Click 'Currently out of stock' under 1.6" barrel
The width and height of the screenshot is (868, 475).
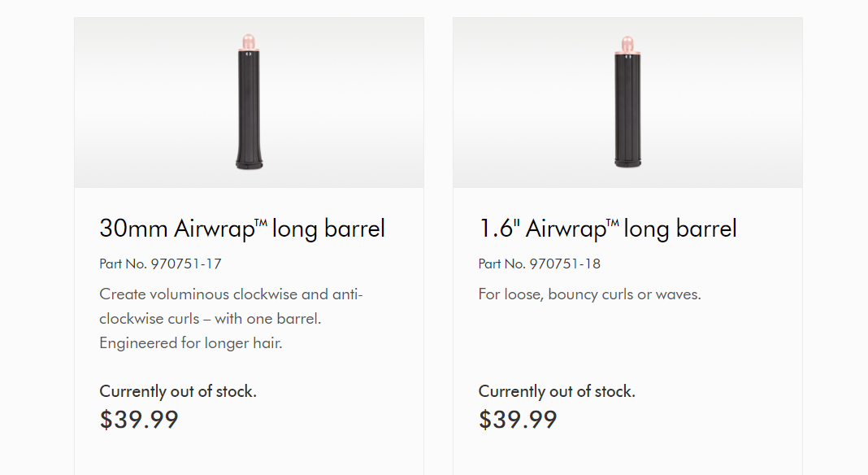click(x=557, y=391)
